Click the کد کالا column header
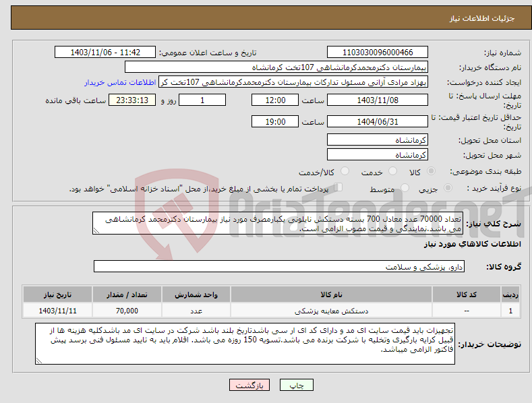This screenshot has height=403, width=532. pos(467,294)
